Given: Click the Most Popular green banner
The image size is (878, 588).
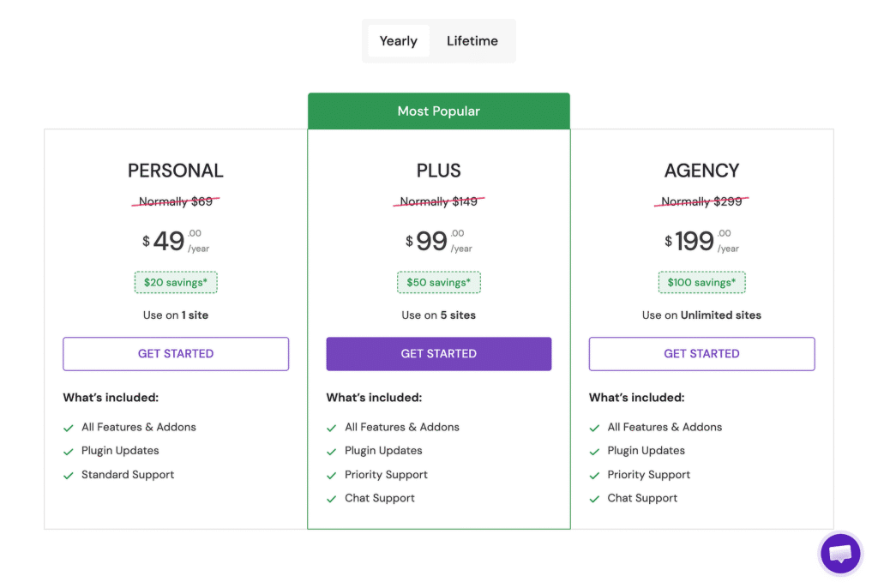Looking at the screenshot, I should [439, 111].
